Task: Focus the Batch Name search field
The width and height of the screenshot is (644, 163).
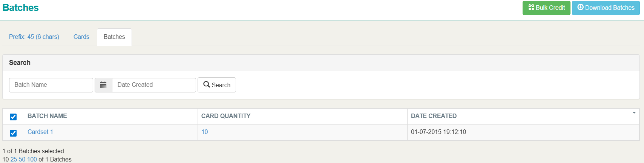Action: pyautogui.click(x=51, y=85)
